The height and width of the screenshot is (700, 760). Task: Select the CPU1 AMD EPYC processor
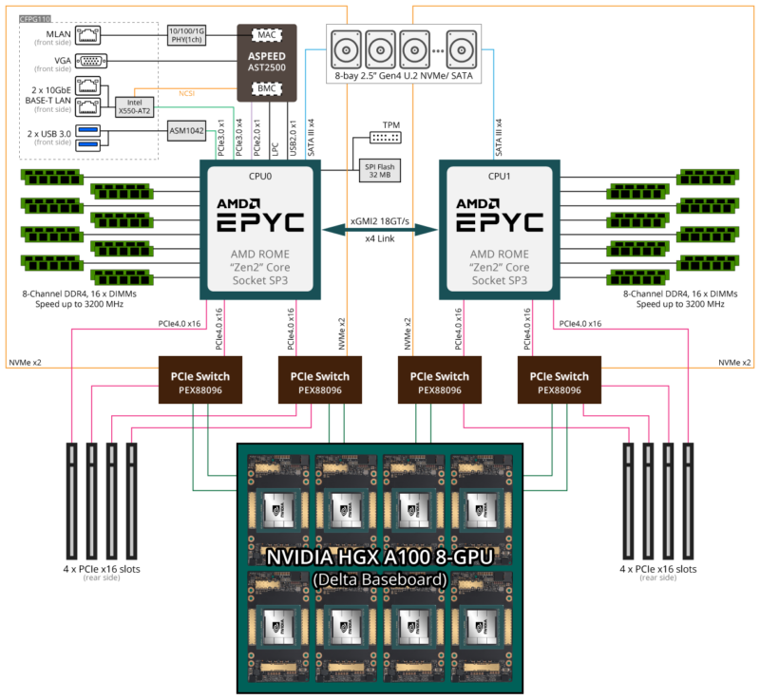pos(501,228)
